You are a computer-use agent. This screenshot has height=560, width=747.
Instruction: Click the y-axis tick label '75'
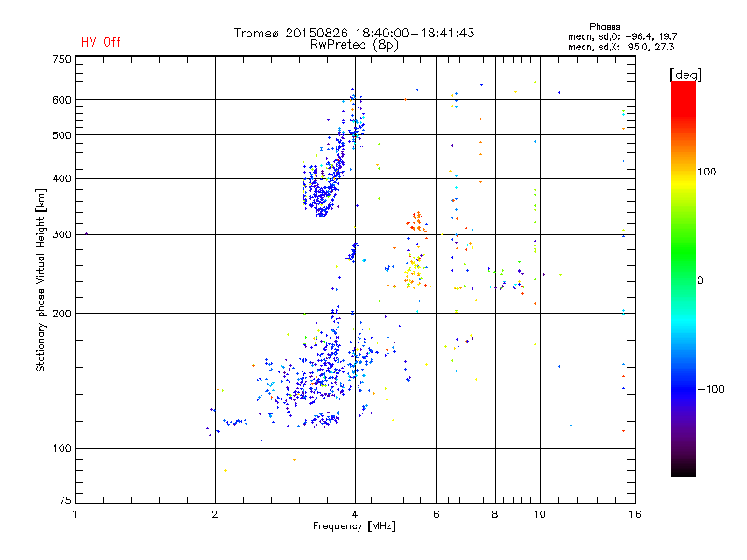(x=65, y=500)
